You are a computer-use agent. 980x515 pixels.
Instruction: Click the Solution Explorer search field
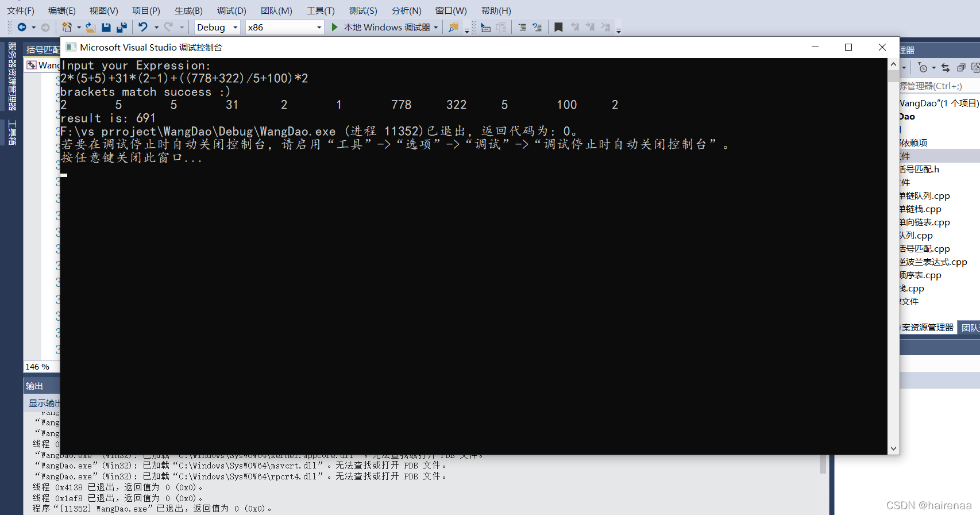(940, 86)
